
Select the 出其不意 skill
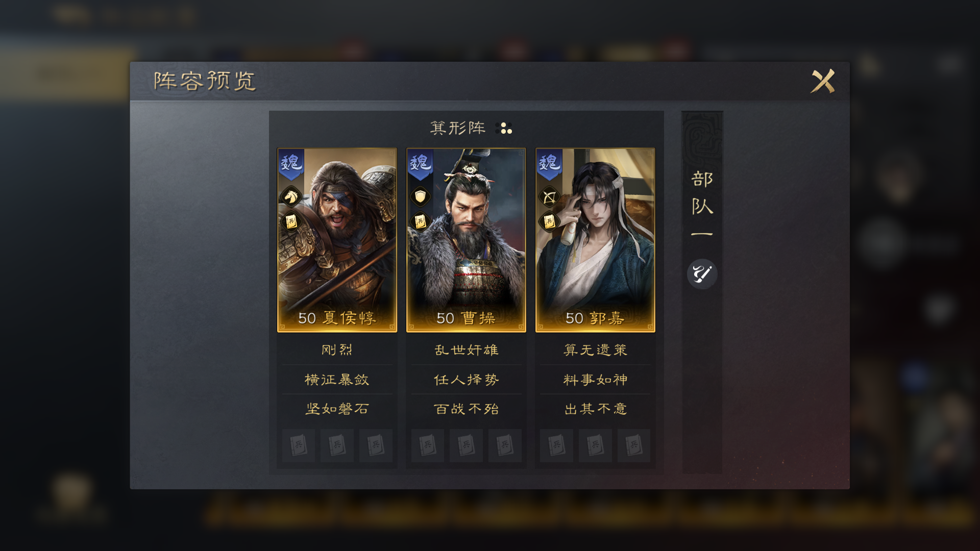[595, 409]
